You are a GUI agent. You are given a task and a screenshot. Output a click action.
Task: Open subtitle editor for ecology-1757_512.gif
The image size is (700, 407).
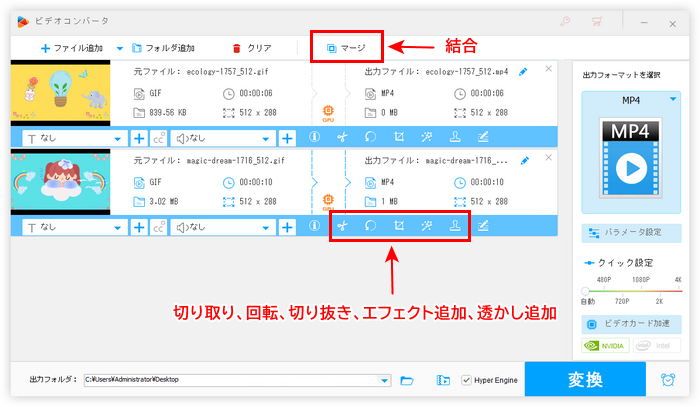(x=483, y=137)
